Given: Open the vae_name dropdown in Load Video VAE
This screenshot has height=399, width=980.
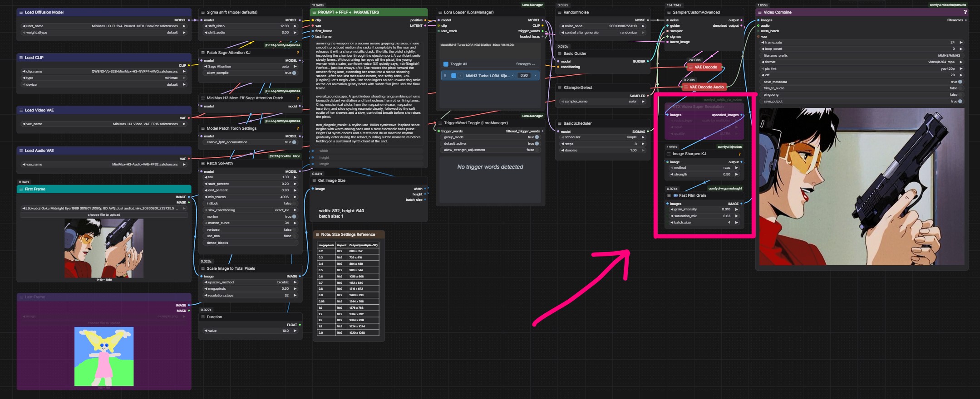Looking at the screenshot, I should click(x=104, y=124).
